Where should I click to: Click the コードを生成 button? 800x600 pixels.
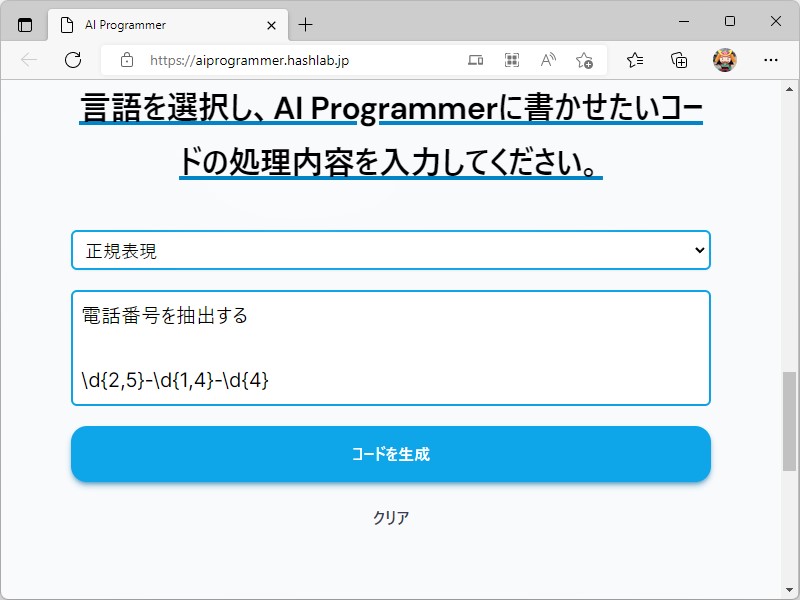coord(390,454)
